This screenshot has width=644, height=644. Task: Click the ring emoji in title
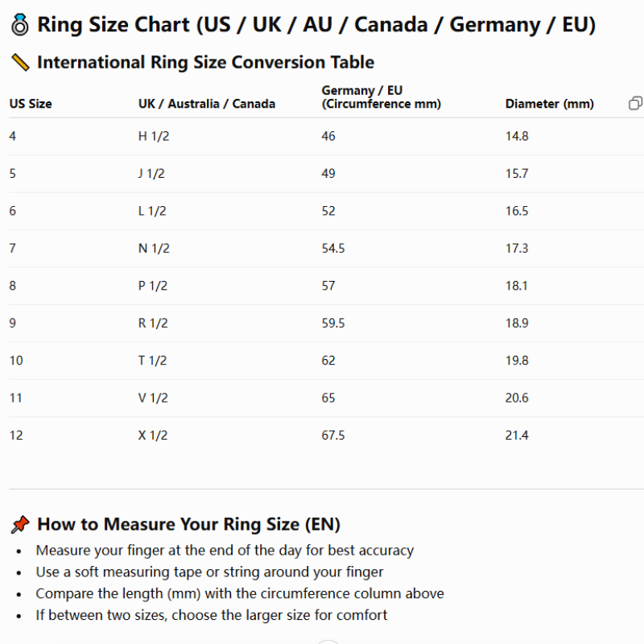pyautogui.click(x=19, y=25)
